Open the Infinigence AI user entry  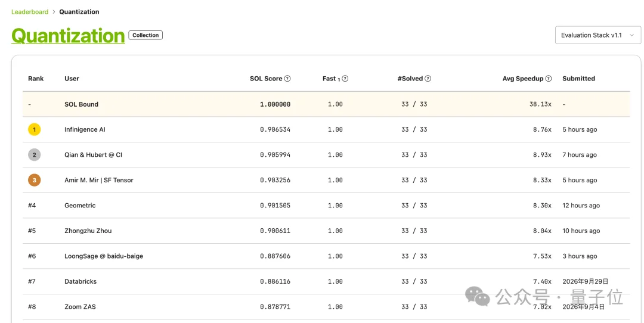(x=85, y=130)
